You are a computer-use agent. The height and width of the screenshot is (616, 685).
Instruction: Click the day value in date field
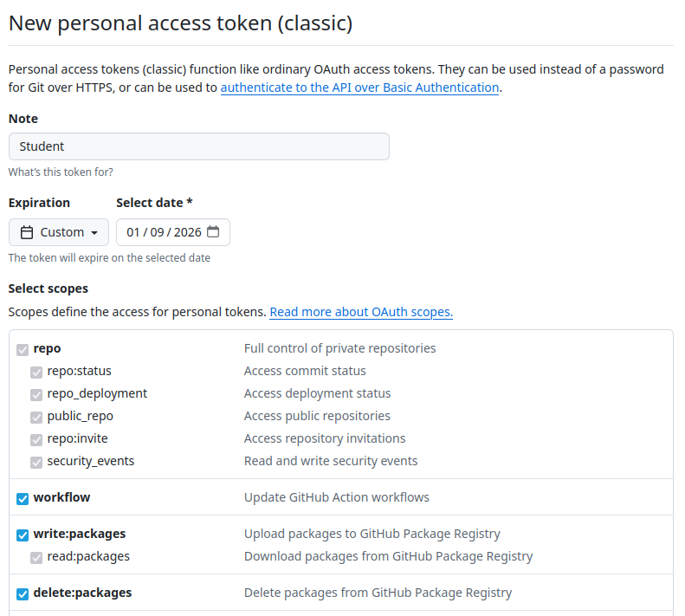[x=158, y=232]
